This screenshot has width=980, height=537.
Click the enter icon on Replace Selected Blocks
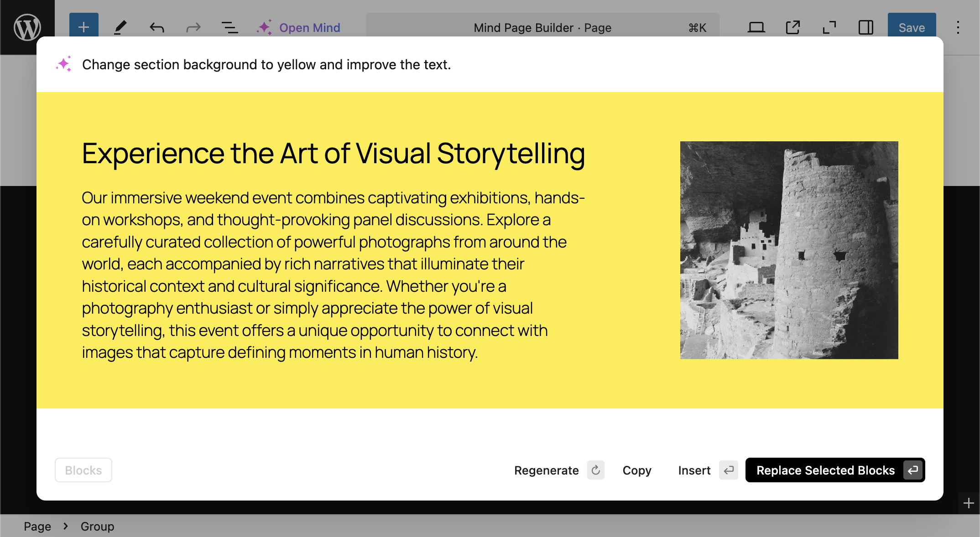(x=913, y=470)
